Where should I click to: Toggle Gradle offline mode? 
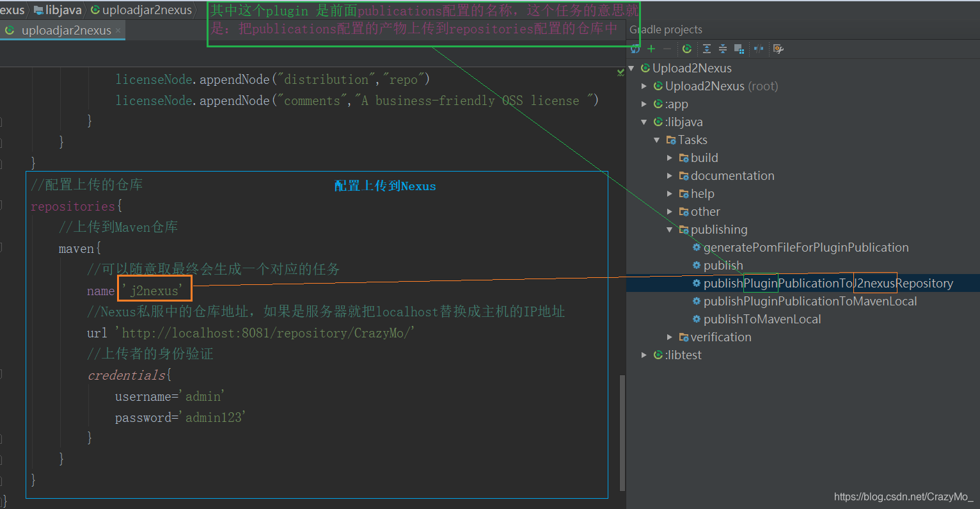[x=759, y=49]
